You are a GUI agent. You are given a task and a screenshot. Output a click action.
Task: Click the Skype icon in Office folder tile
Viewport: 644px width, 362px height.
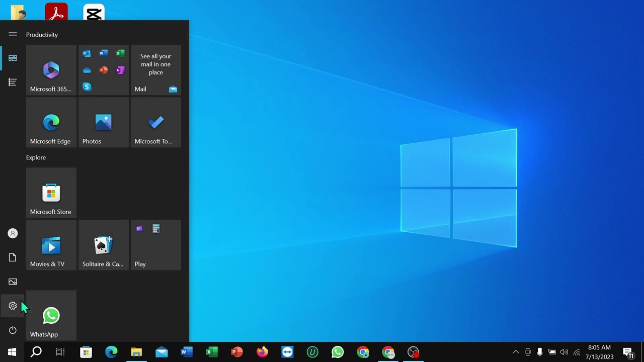(x=87, y=86)
